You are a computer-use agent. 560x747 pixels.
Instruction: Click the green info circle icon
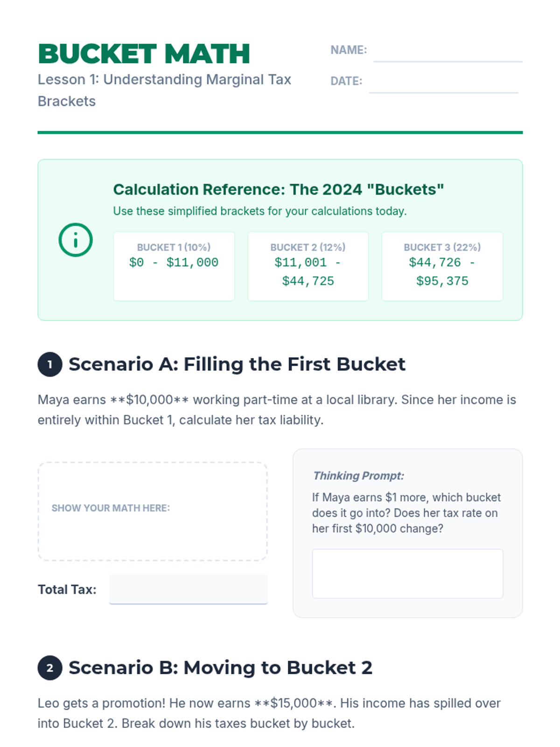(76, 240)
